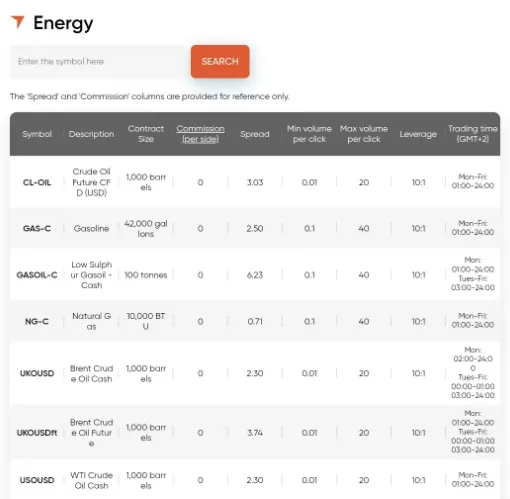Select the UKOUSD symbol
The image size is (510, 499).
click(37, 373)
